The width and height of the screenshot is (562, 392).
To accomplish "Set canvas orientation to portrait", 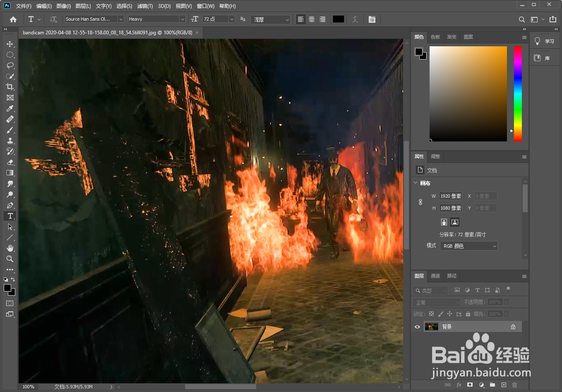I will point(444,222).
